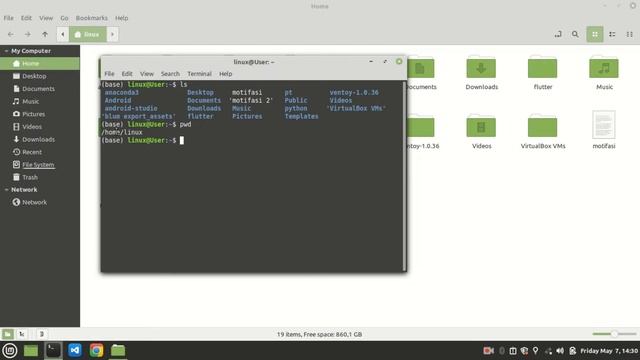The height and width of the screenshot is (360, 640).
Task: Go back in file manager history
Action: tap(11, 34)
